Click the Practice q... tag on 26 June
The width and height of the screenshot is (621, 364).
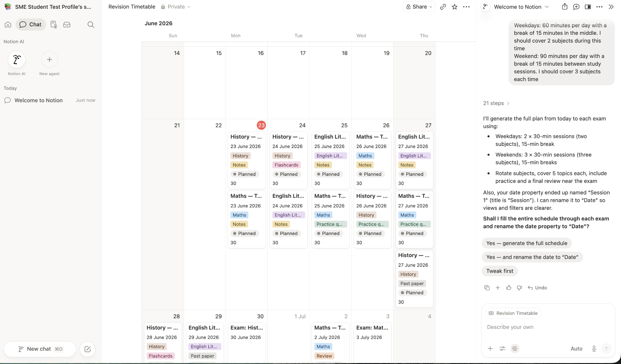tap(372, 224)
